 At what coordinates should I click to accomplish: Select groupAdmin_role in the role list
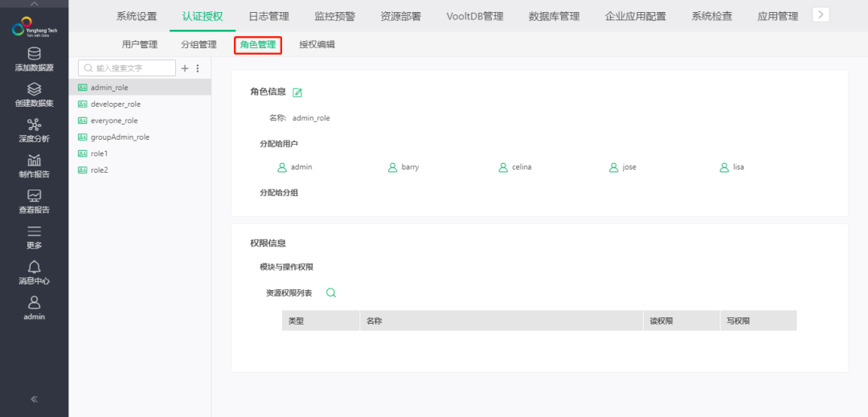pos(140,137)
